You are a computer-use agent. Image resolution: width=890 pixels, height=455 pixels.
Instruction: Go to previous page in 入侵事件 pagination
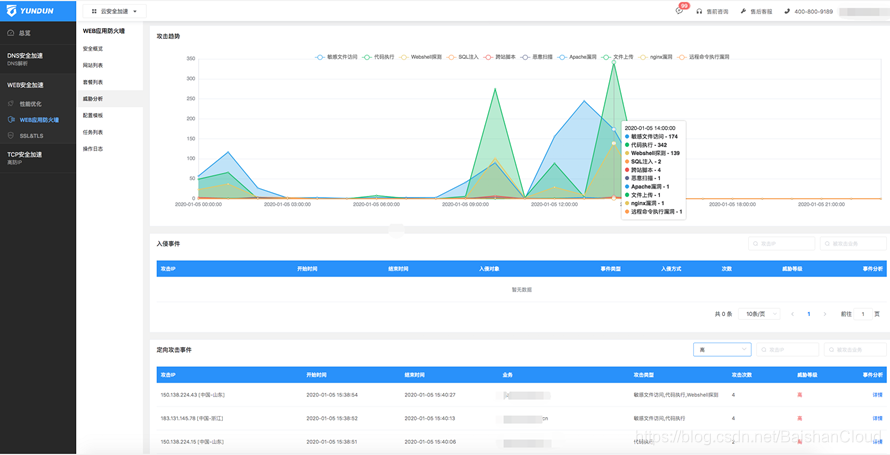[x=792, y=314]
